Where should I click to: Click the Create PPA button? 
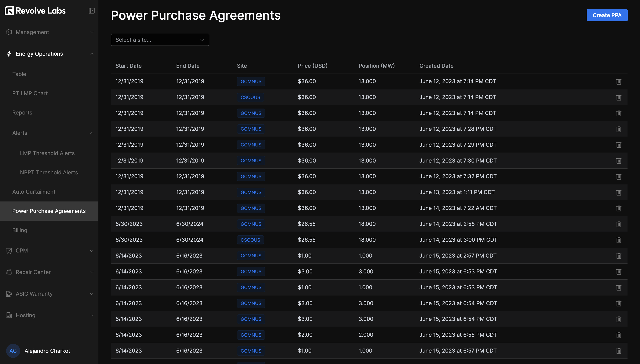tap(607, 15)
